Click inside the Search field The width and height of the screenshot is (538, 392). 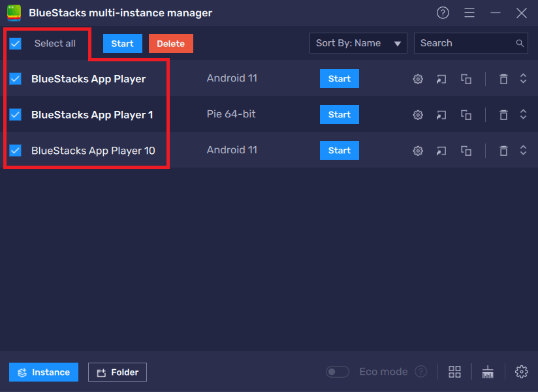[x=464, y=42]
